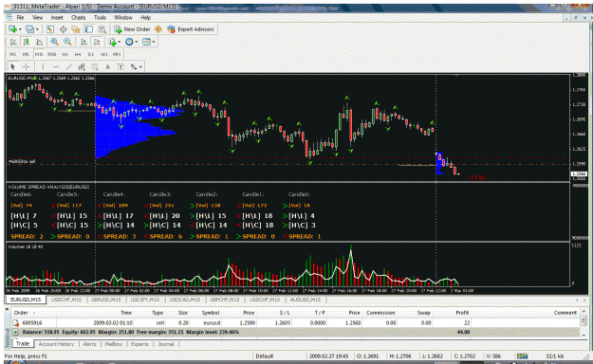The height and width of the screenshot is (364, 593).
Task: Click the arrows and symbols tool icon
Action: (x=134, y=67)
